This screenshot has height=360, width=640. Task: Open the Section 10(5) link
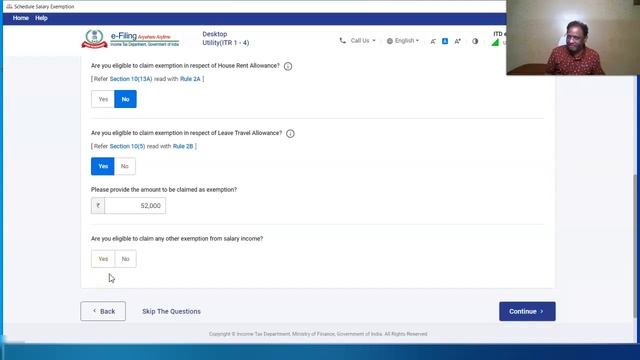[127, 146]
